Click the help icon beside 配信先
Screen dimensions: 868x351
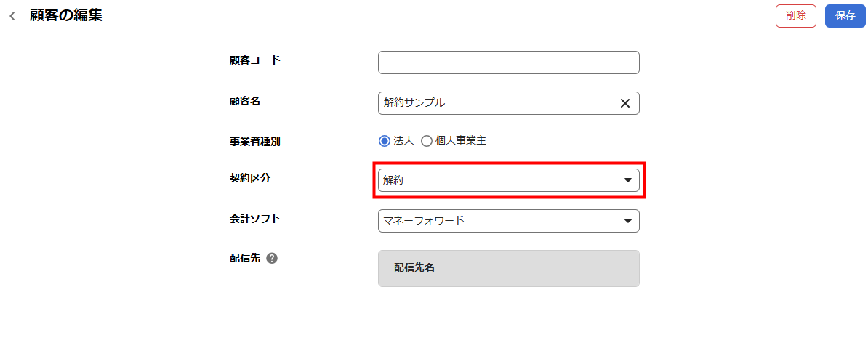point(272,258)
